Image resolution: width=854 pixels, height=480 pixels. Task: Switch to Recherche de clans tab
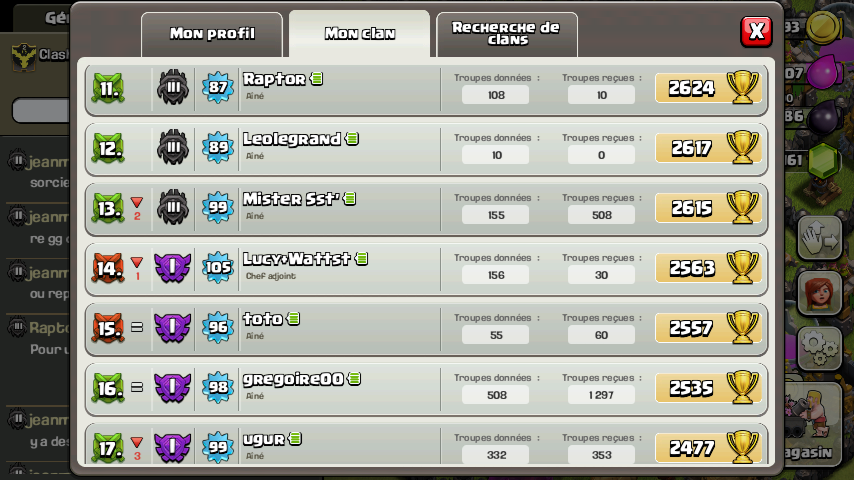pyautogui.click(x=507, y=34)
